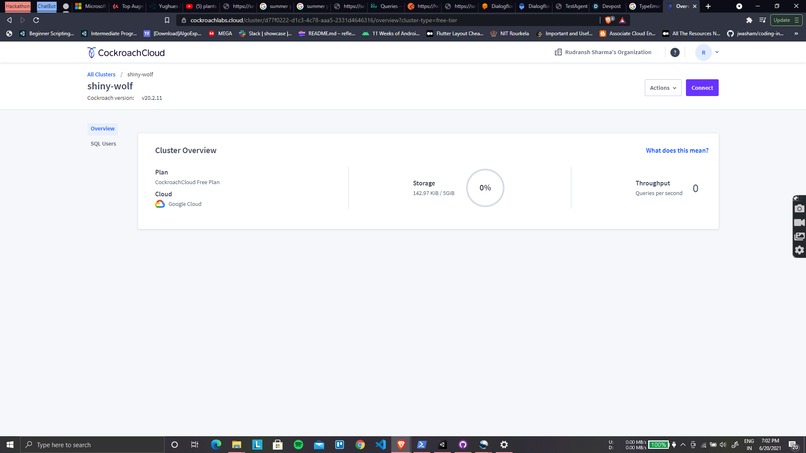Show more bookmarks chevron
The height and width of the screenshot is (453, 806).
[796, 33]
